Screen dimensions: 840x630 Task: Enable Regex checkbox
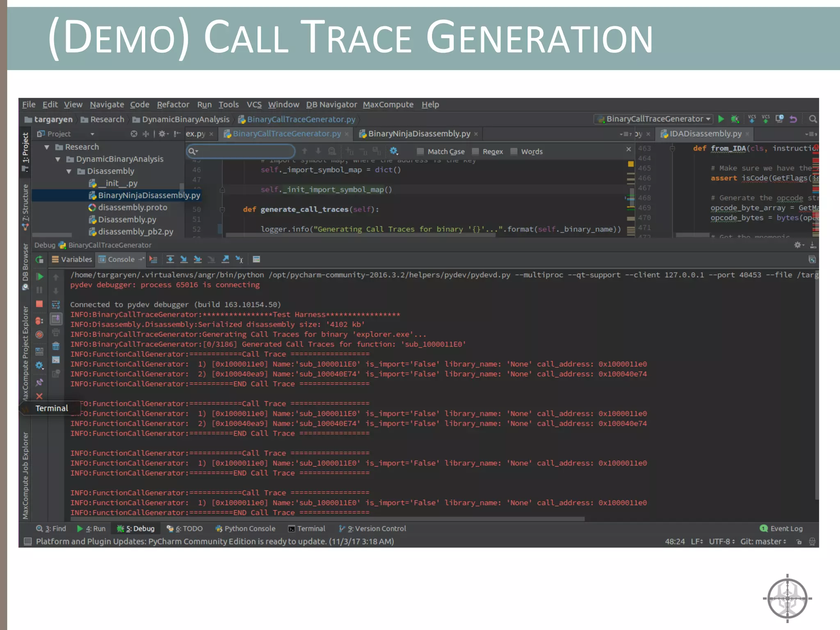tap(475, 151)
